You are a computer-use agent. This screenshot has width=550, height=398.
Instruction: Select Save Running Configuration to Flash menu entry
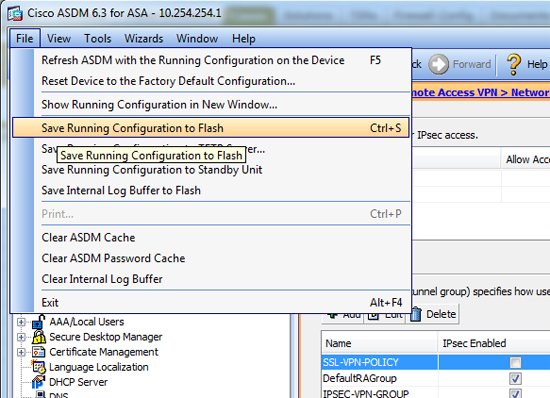(211, 128)
